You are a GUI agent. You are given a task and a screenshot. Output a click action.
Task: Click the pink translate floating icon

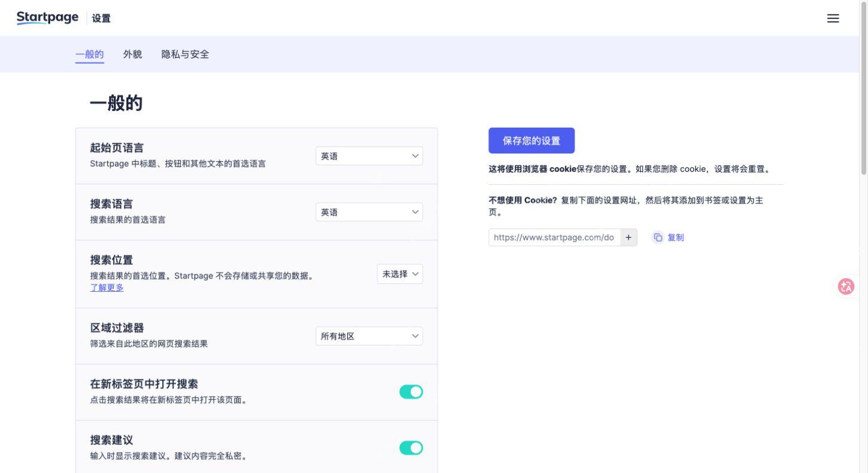846,286
